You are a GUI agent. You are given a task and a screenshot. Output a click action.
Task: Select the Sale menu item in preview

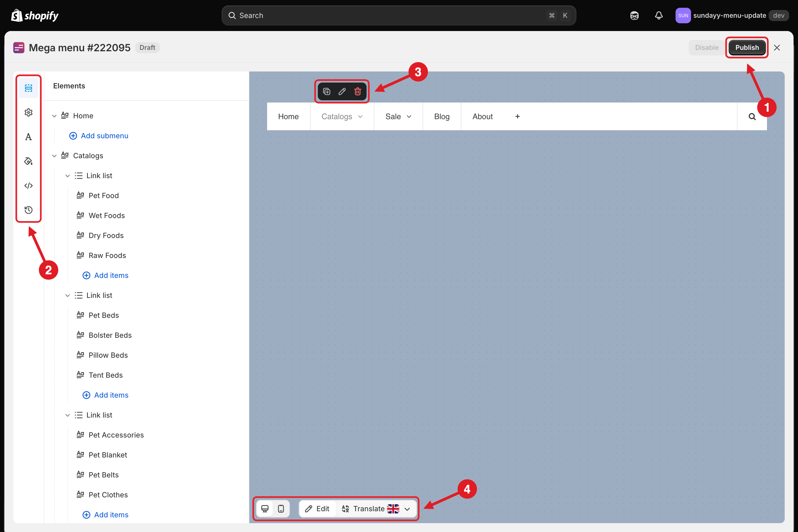pyautogui.click(x=398, y=116)
